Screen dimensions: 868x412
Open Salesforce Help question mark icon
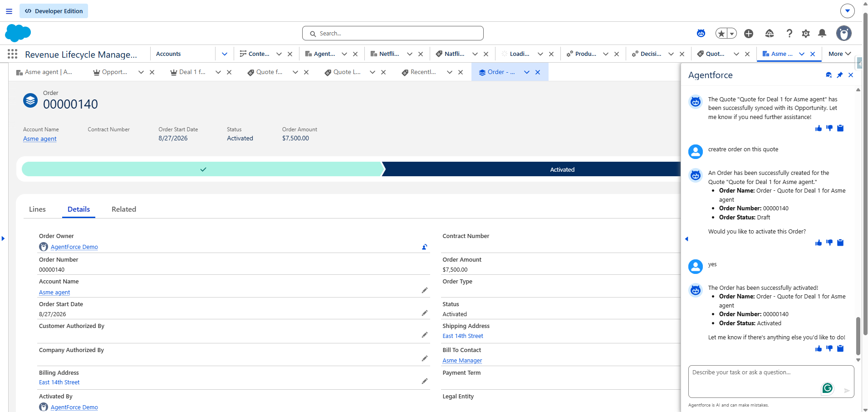(790, 33)
